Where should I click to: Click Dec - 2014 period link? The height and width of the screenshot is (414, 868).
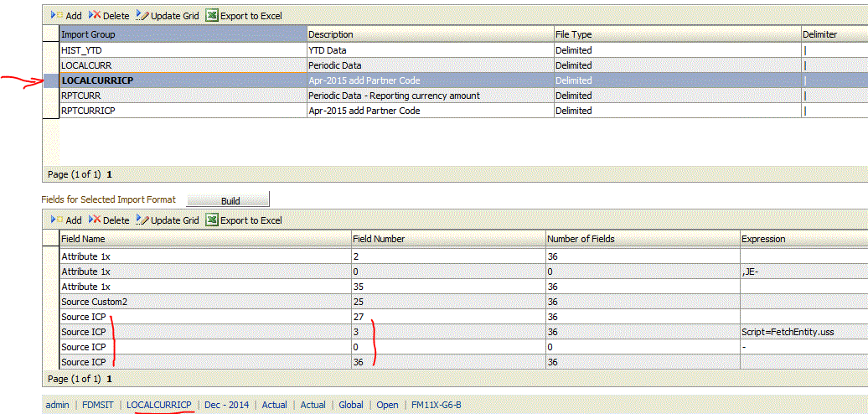(227, 405)
